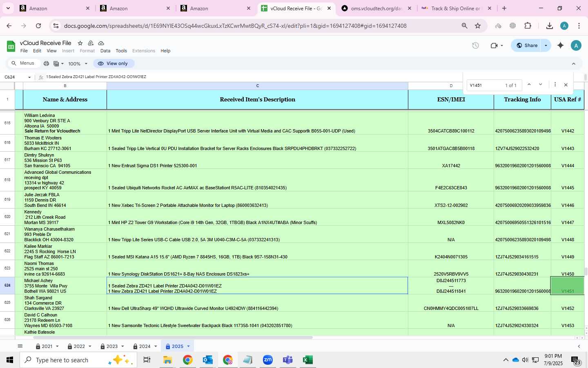Click the zoom magnifier in address bar
This screenshot has width=588, height=368.
click(x=465, y=26)
